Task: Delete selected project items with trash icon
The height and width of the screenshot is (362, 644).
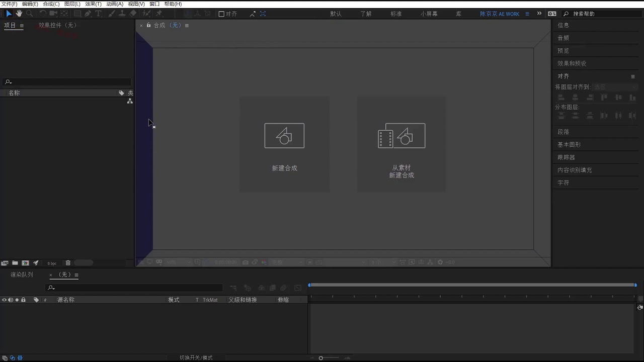Action: pyautogui.click(x=68, y=263)
